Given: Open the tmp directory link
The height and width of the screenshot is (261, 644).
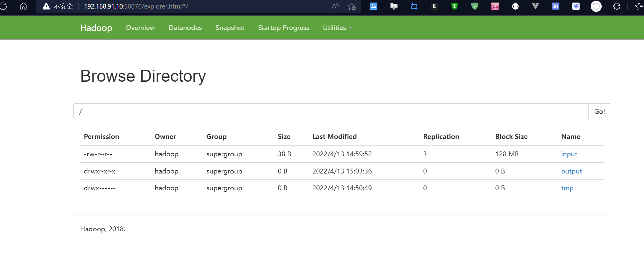Looking at the screenshot, I should pos(567,188).
